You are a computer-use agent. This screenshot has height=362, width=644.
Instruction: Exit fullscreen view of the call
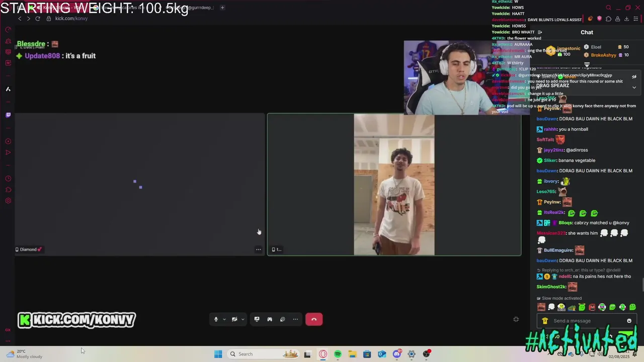pos(516,319)
